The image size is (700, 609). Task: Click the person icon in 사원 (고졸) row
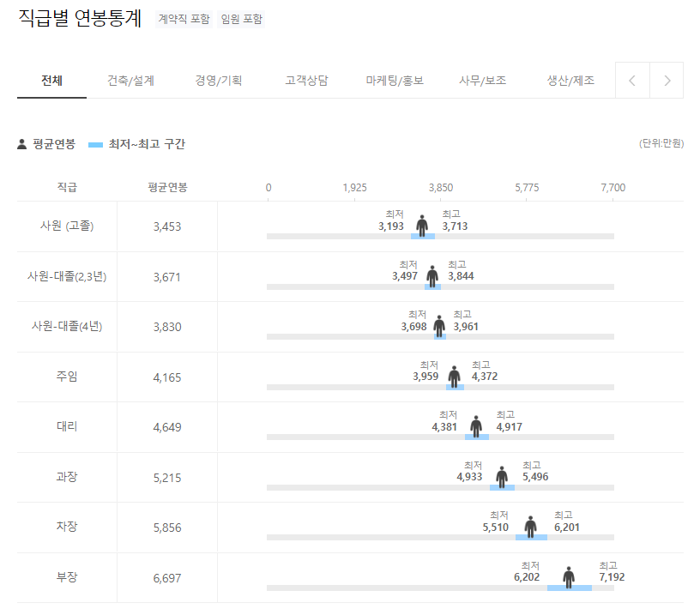click(x=422, y=226)
